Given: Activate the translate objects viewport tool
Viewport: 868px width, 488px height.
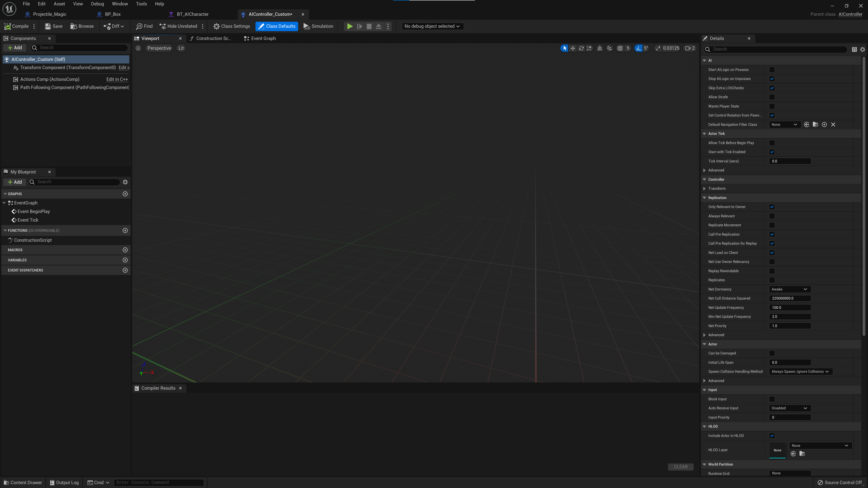Looking at the screenshot, I should (x=573, y=48).
